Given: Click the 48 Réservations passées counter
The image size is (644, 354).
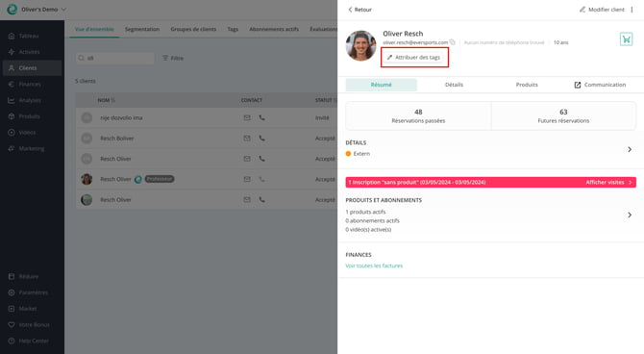Looking at the screenshot, I should click(418, 116).
